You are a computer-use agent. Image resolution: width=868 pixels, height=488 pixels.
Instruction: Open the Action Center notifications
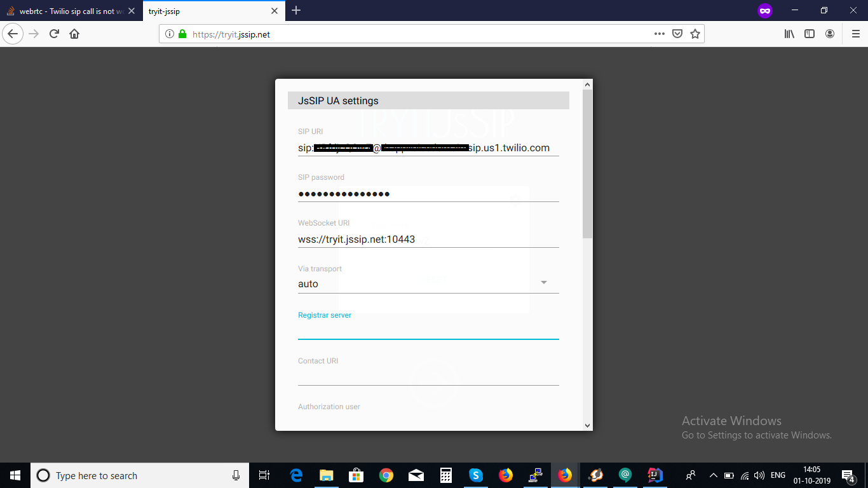pos(848,475)
